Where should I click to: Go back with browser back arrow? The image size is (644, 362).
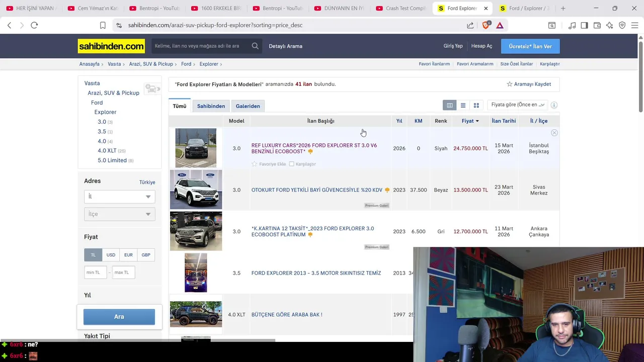click(9, 25)
